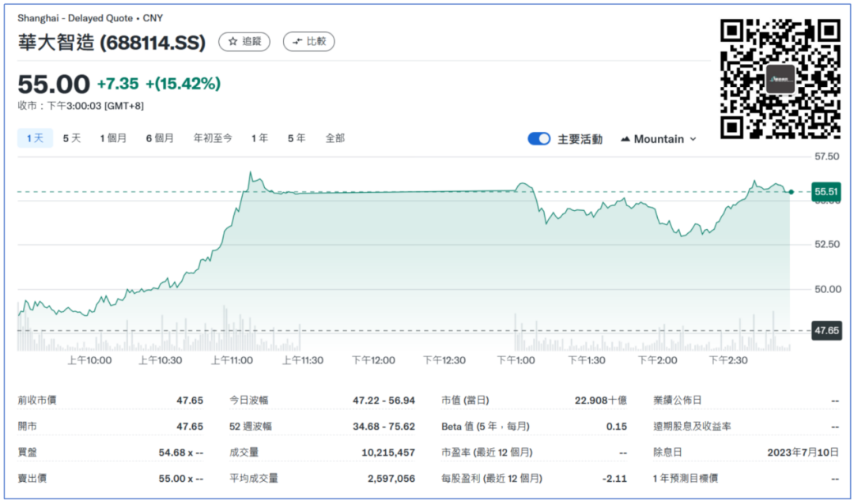Show 全部 historical price range

click(334, 138)
